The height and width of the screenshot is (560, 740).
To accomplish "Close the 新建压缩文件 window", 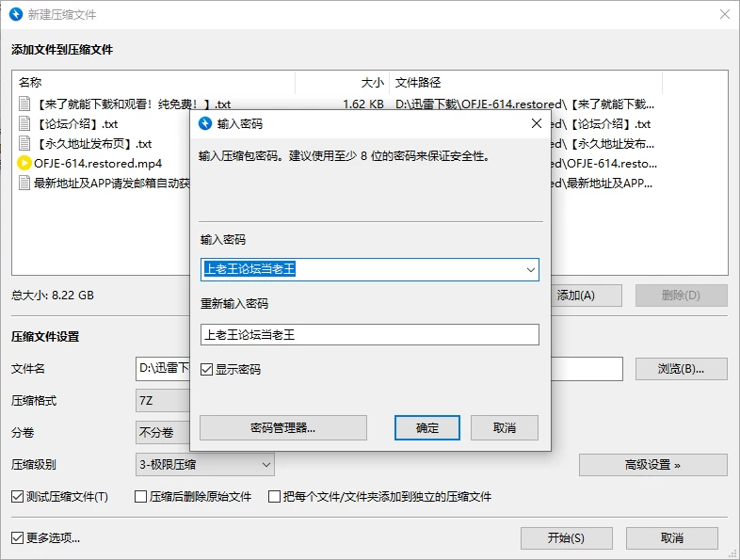I will pos(725,14).
